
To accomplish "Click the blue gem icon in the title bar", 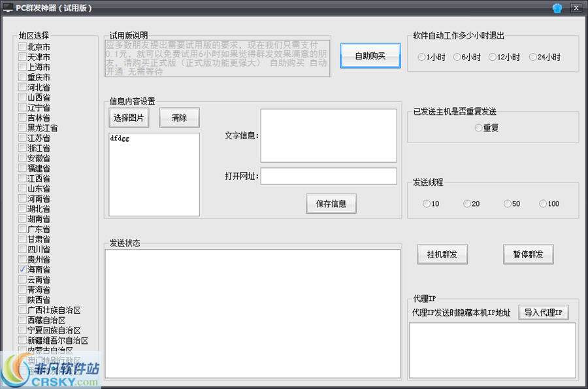I will click(557, 8).
